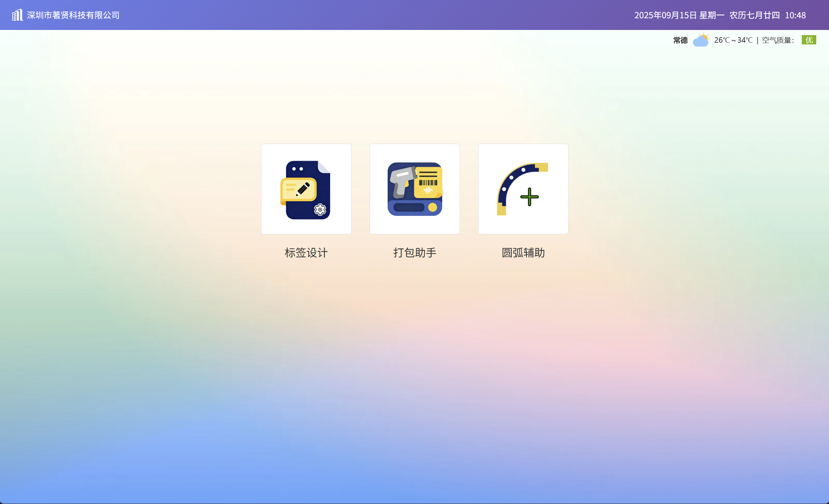Click the 星期一 weekday text

[712, 15]
